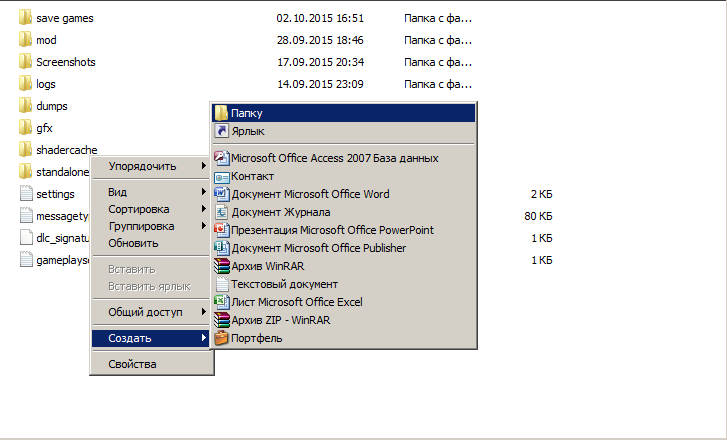Click the Текстовый документ page icon
The image size is (727, 440).
click(222, 284)
